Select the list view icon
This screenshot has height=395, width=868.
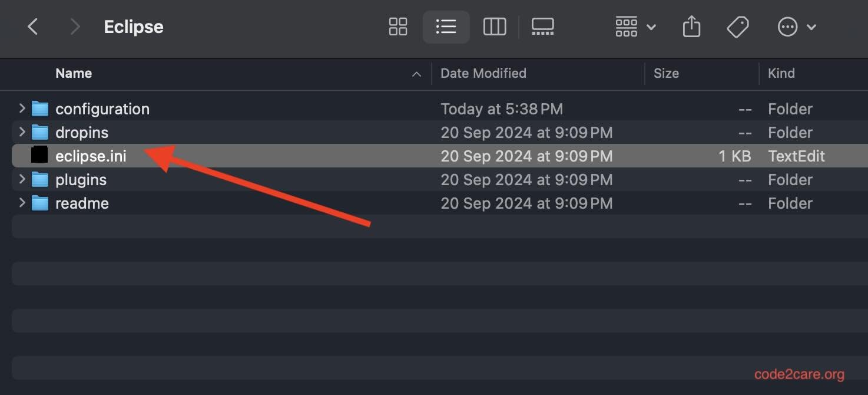click(x=446, y=27)
